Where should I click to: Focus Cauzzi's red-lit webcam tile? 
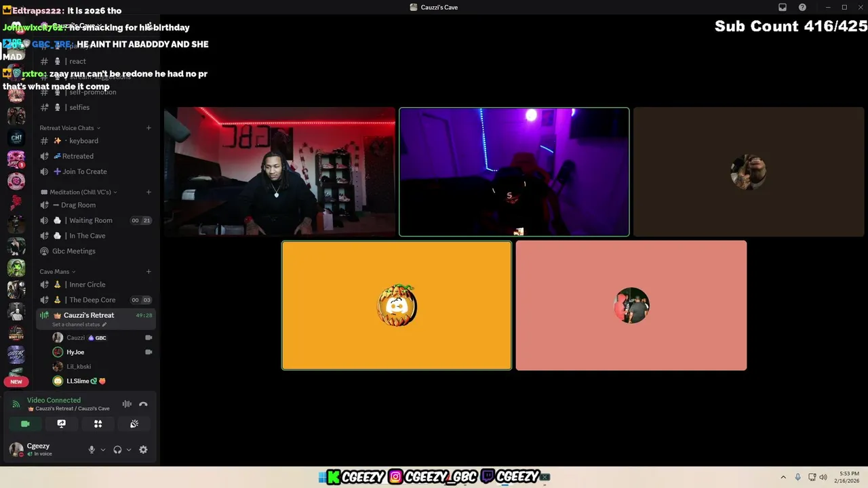279,171
